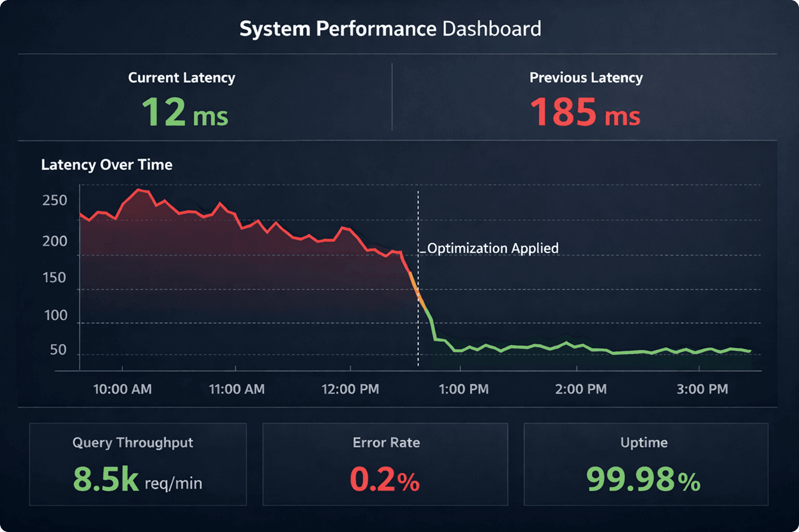The height and width of the screenshot is (532, 799).
Task: Click the Latency Over Time chart title
Action: point(106,165)
